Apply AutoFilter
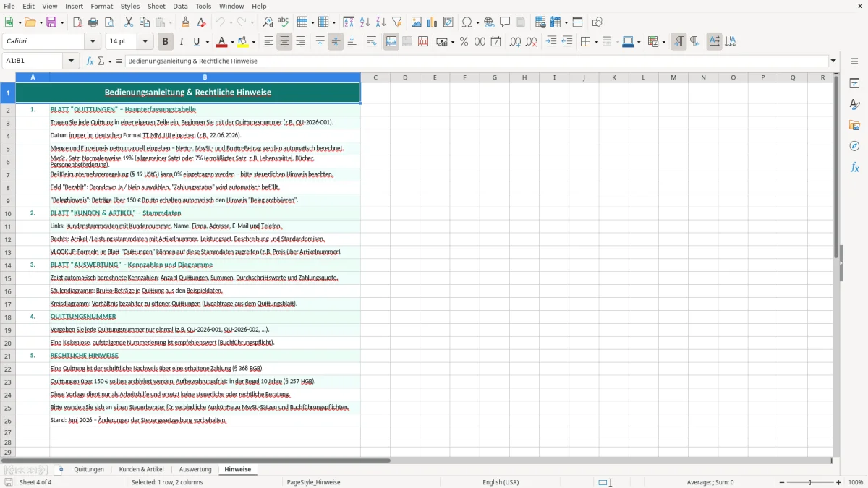The width and height of the screenshot is (868, 488). (397, 22)
